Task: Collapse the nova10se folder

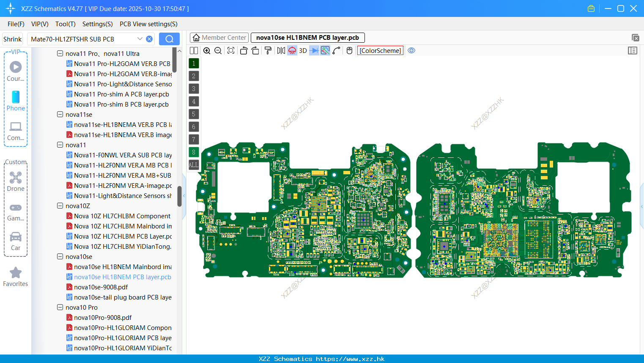Action: click(60, 257)
